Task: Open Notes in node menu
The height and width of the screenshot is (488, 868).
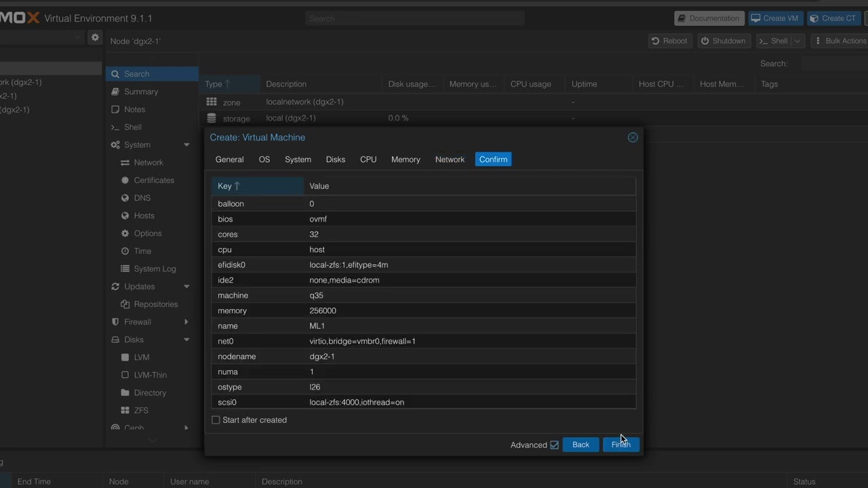Action: pos(152,109)
